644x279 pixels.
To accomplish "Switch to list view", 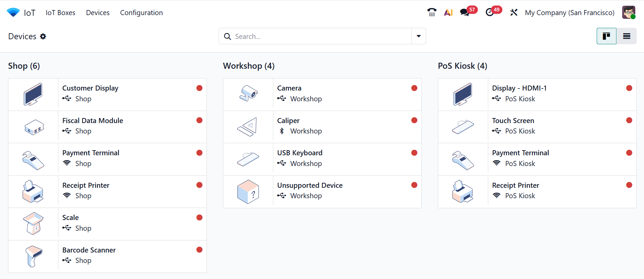I will pyautogui.click(x=627, y=36).
